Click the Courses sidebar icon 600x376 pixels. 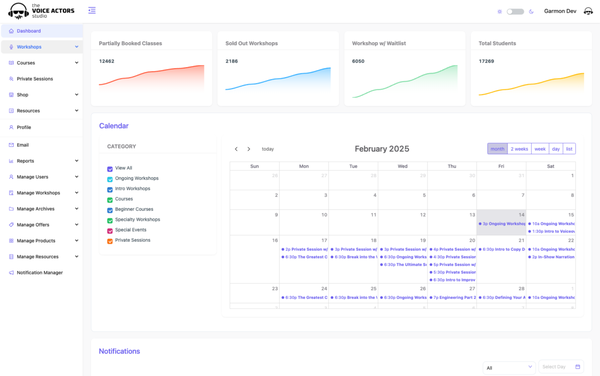click(11, 63)
